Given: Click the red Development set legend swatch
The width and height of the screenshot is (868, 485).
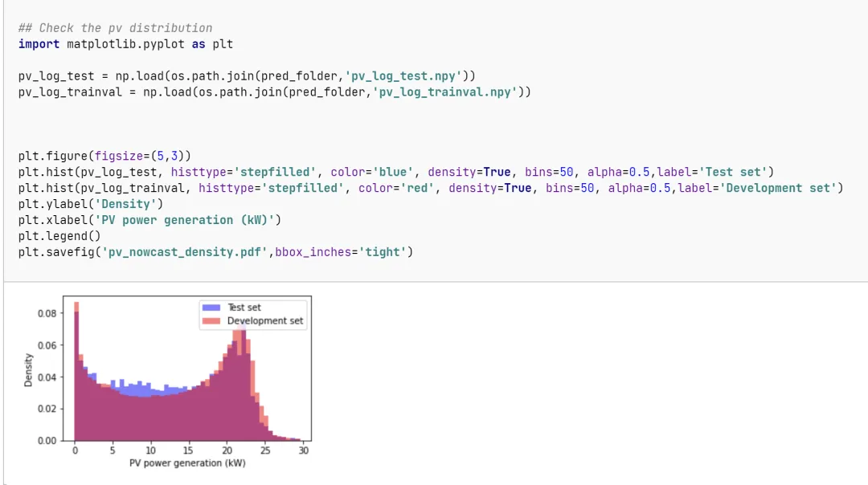Looking at the screenshot, I should pos(211,321).
